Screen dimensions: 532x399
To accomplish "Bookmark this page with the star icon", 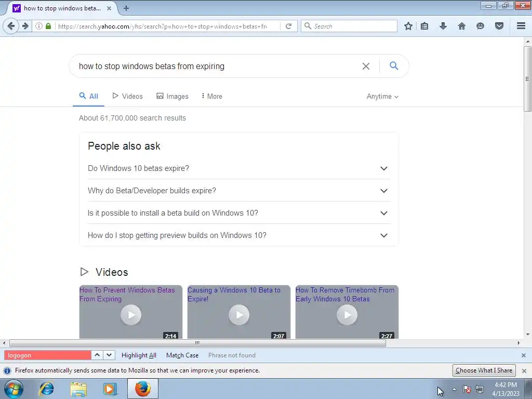I will pos(408,26).
